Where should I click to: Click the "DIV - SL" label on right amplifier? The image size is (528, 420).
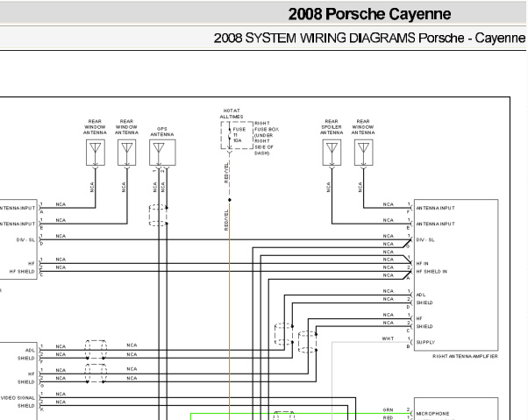click(x=425, y=240)
